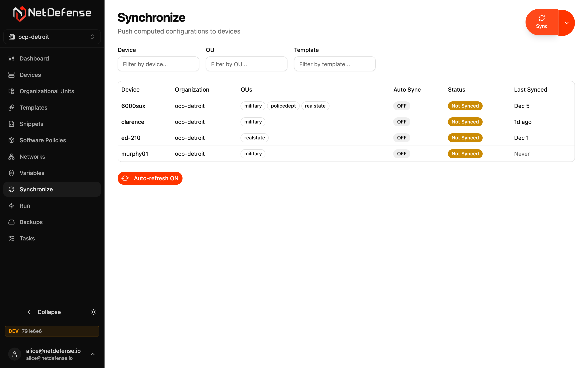Focus the Filter by OU field
Screen dimensions: 588x368
(247, 64)
